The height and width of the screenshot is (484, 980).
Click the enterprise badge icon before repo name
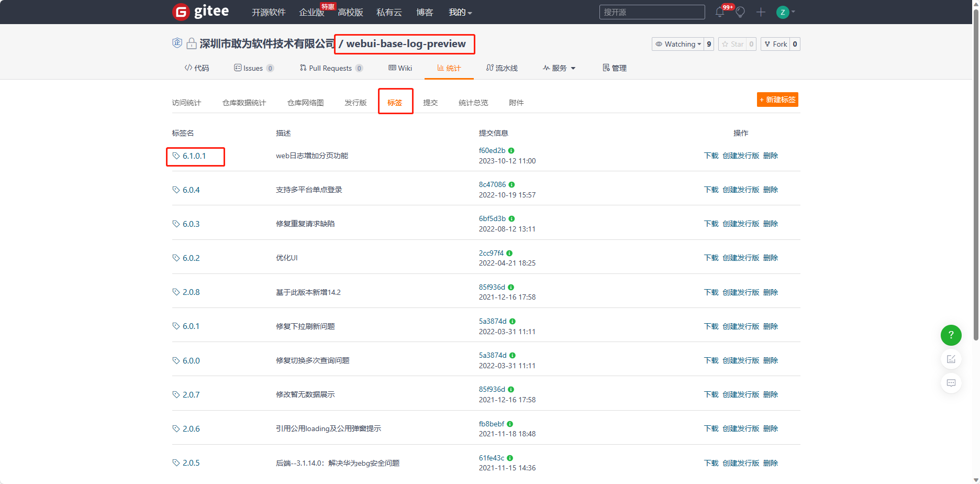(177, 43)
